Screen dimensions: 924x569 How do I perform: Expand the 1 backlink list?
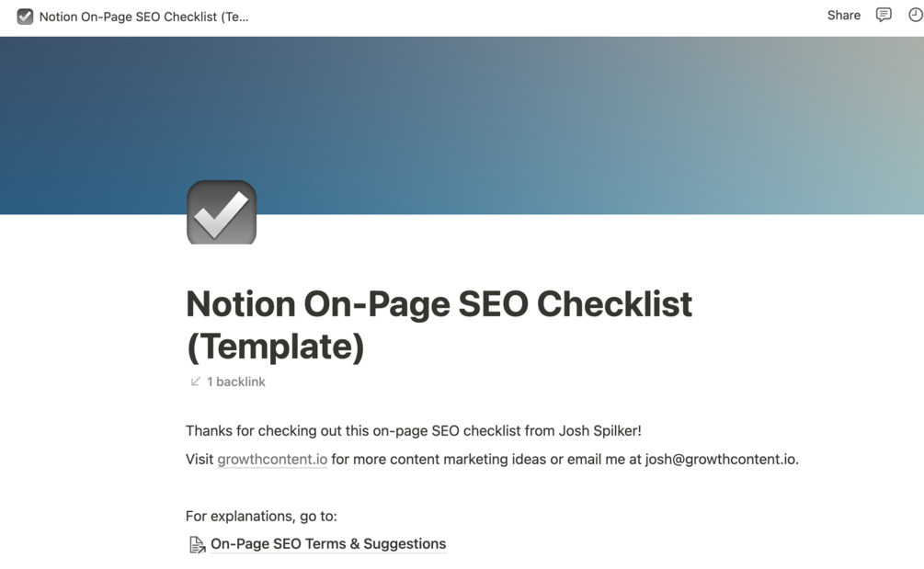coord(235,381)
